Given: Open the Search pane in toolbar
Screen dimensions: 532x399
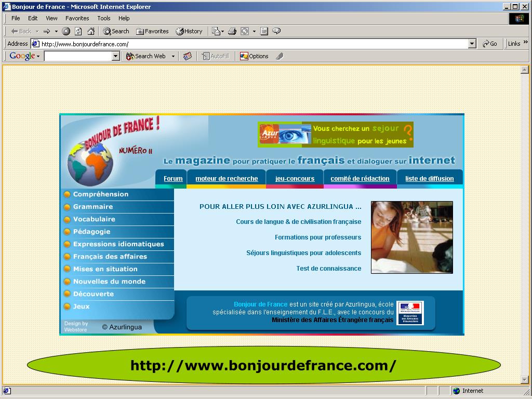Looking at the screenshot, I should (x=116, y=31).
